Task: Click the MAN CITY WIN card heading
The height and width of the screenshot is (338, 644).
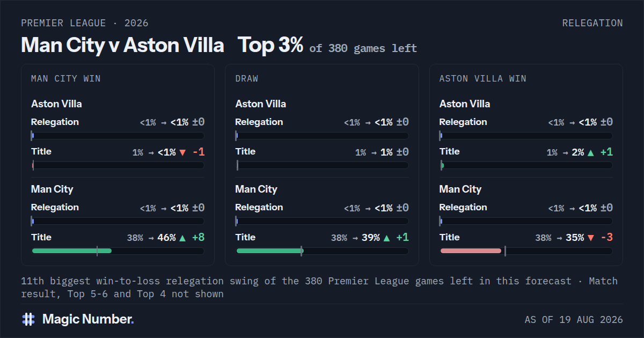Action: [66, 78]
